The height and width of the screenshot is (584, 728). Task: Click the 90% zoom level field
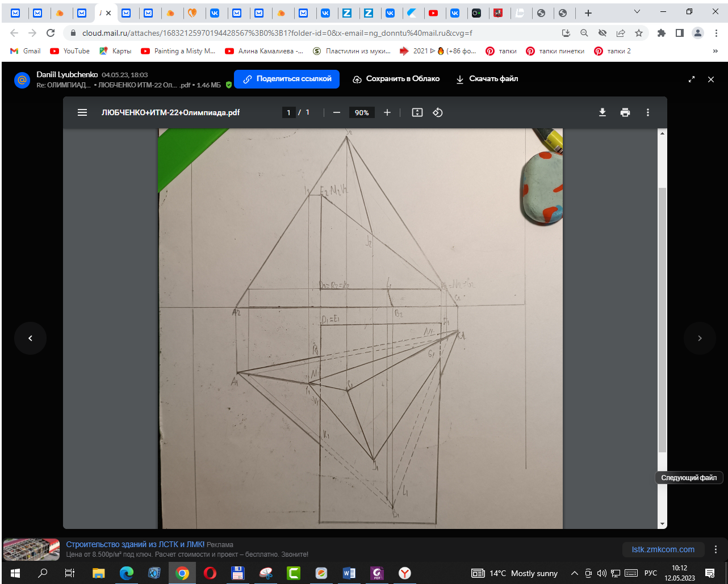(362, 112)
